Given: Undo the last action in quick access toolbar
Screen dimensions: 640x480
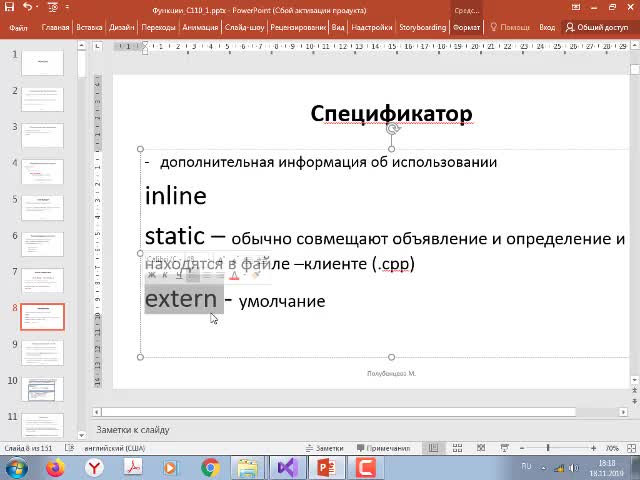Looking at the screenshot, I should (27, 7).
